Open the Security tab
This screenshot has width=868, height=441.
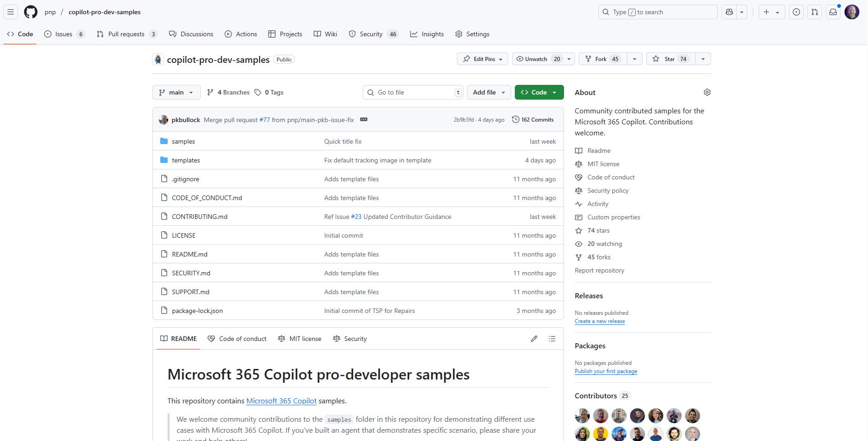pos(373,34)
